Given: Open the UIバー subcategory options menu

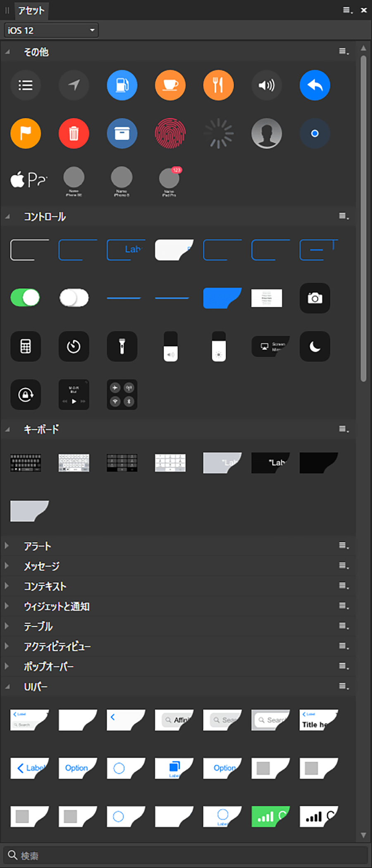Looking at the screenshot, I should (344, 686).
